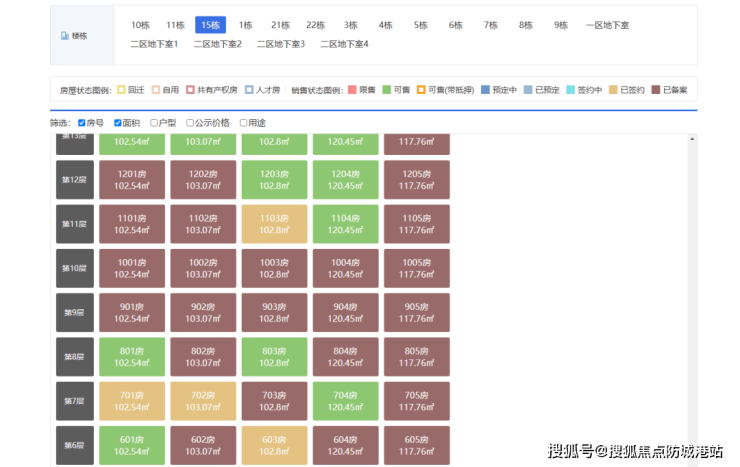Enable the 户型 filter checkbox
Image resolution: width=740 pixels, height=467 pixels.
click(x=154, y=123)
